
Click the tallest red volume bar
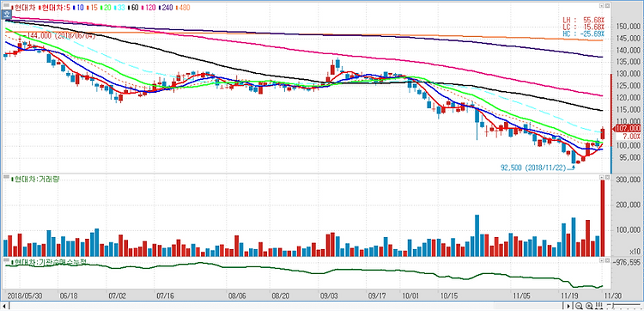(x=603, y=218)
